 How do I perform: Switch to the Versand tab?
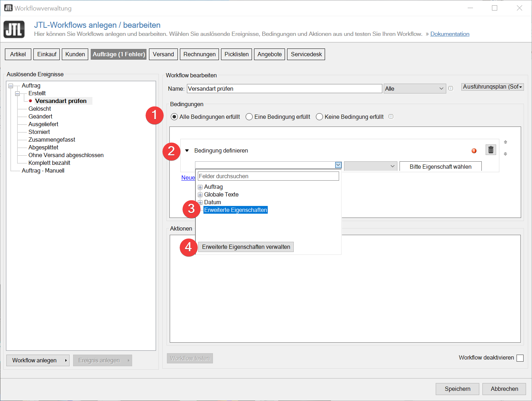163,54
